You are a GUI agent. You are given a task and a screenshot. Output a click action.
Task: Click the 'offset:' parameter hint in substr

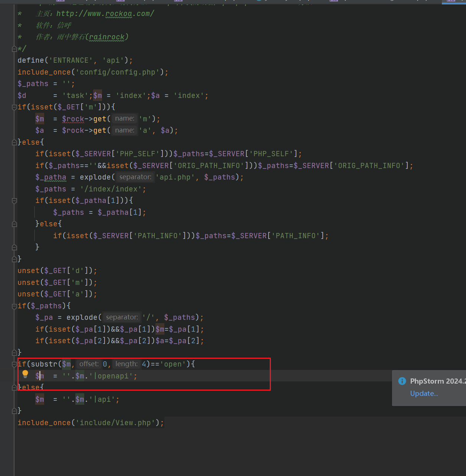pyautogui.click(x=89, y=364)
